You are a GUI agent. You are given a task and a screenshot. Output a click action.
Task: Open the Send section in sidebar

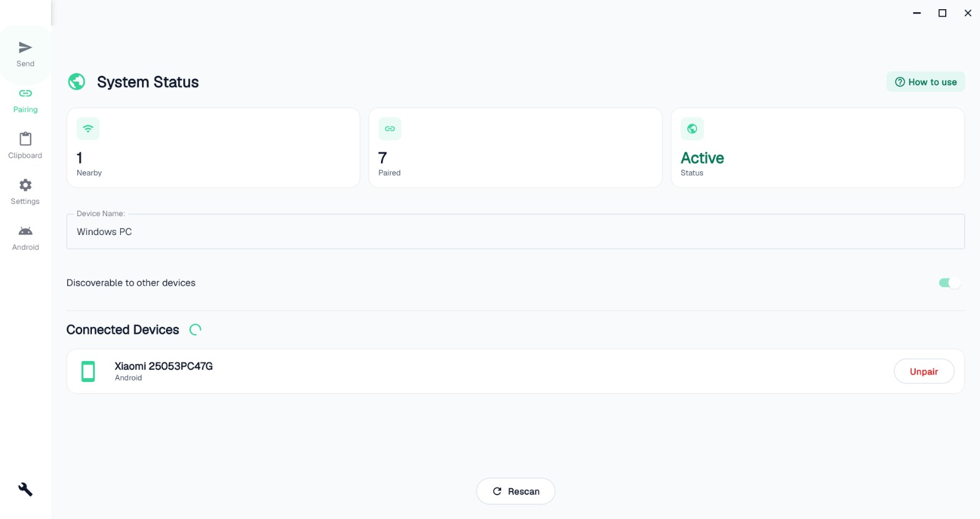coord(25,54)
